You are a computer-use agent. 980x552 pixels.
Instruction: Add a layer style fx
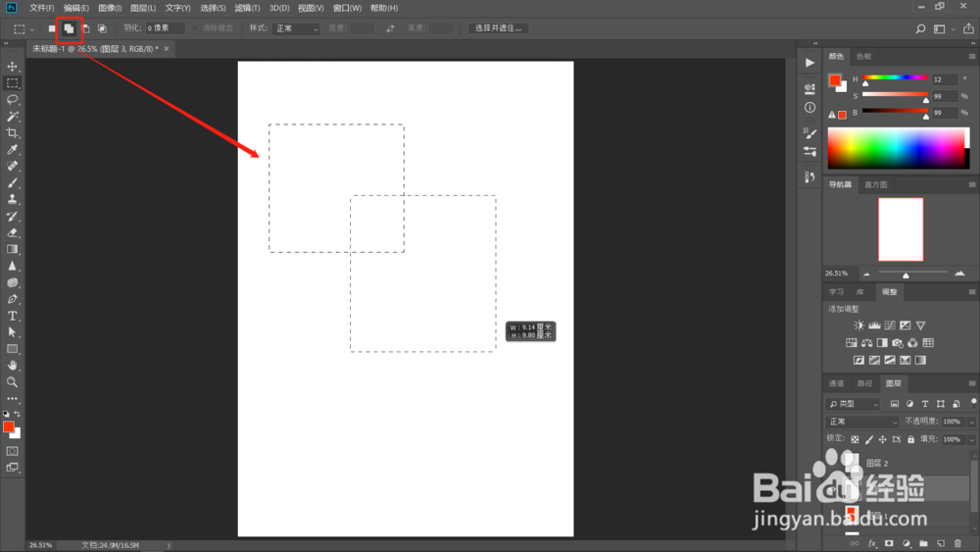click(872, 543)
